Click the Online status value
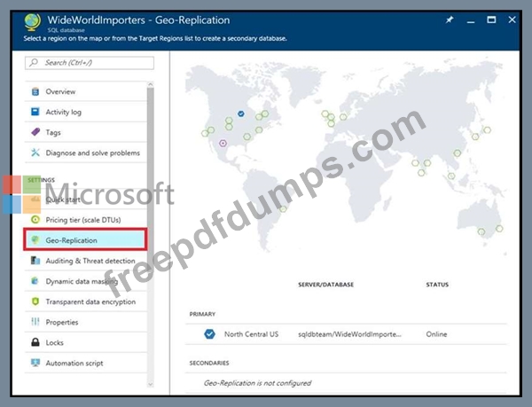 436,334
